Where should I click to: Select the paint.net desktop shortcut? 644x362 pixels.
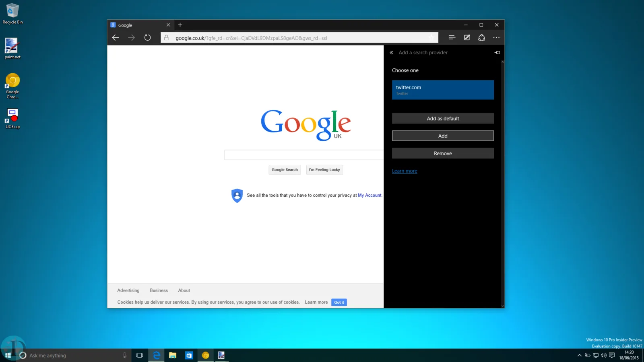pos(12,48)
